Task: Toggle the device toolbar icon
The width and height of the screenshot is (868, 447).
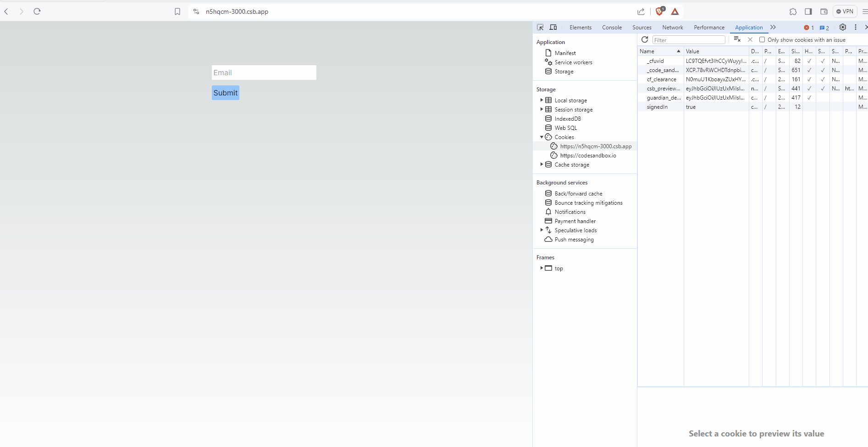Action: click(553, 28)
